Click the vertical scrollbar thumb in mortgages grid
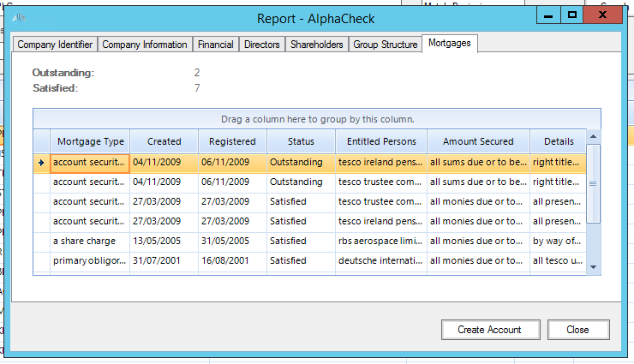The image size is (634, 364). point(593,184)
